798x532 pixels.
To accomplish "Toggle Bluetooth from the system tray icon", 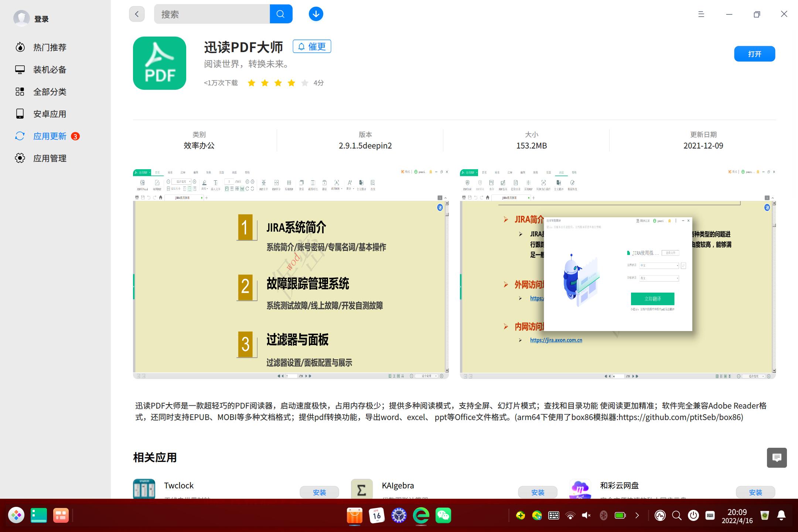I will click(x=603, y=515).
